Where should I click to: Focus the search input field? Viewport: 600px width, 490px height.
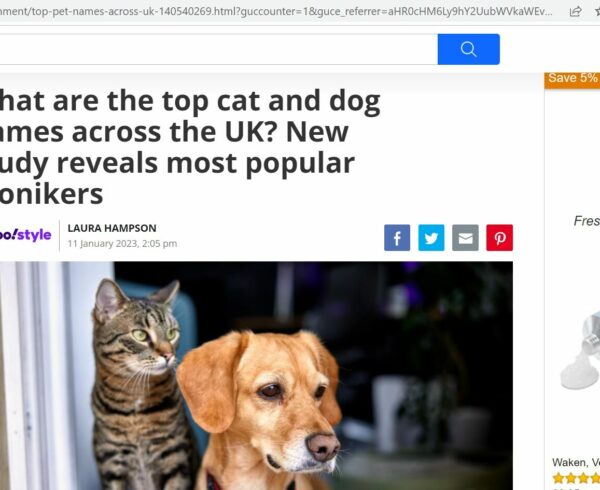(218, 49)
